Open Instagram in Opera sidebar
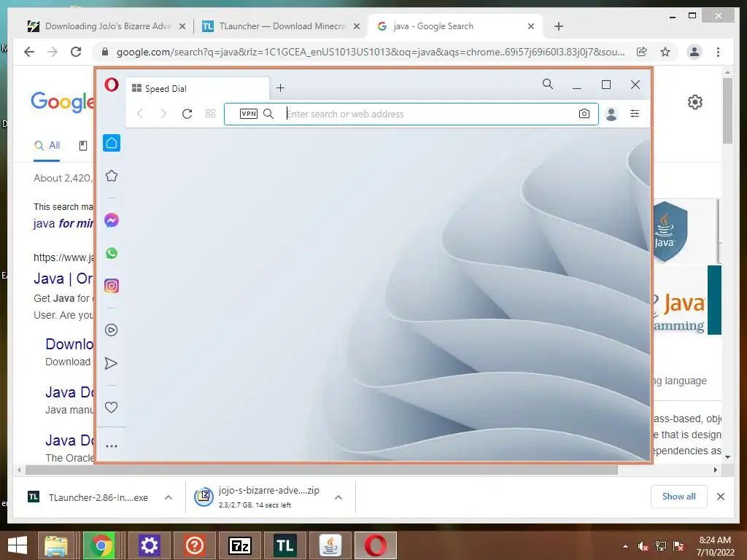The image size is (747, 560). pyautogui.click(x=112, y=286)
